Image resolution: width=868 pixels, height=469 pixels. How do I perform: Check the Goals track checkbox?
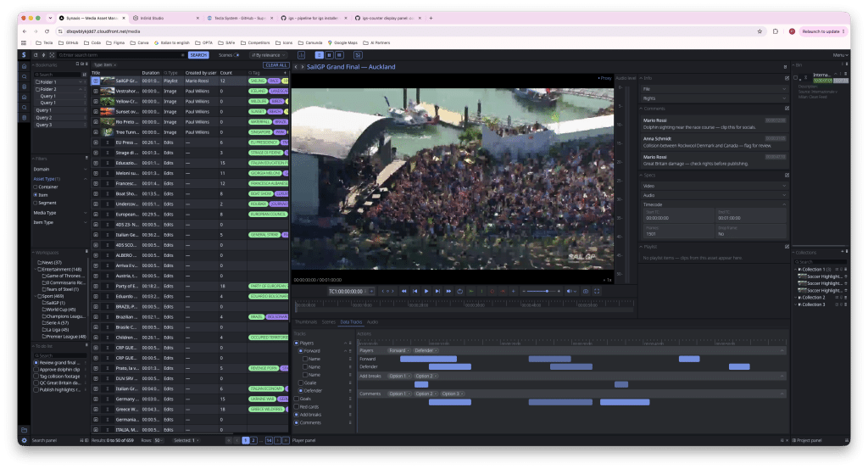pos(297,399)
